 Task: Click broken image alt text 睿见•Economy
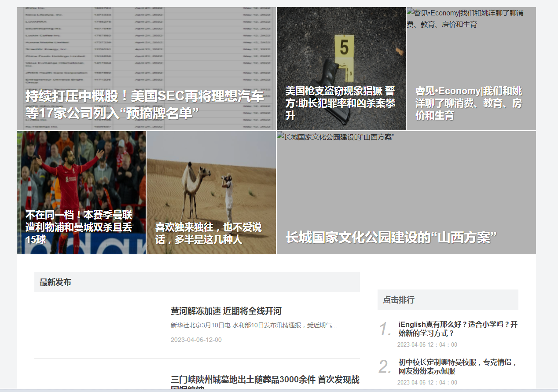(465, 18)
